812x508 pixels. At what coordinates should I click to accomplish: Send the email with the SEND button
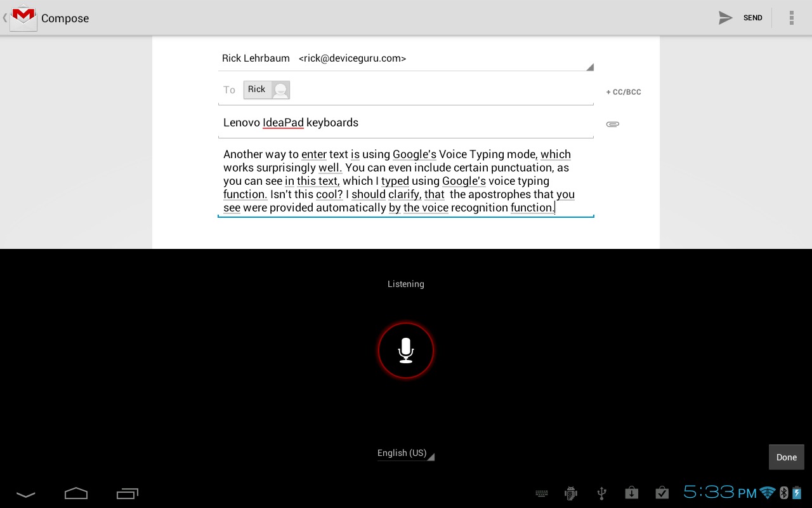(740, 18)
